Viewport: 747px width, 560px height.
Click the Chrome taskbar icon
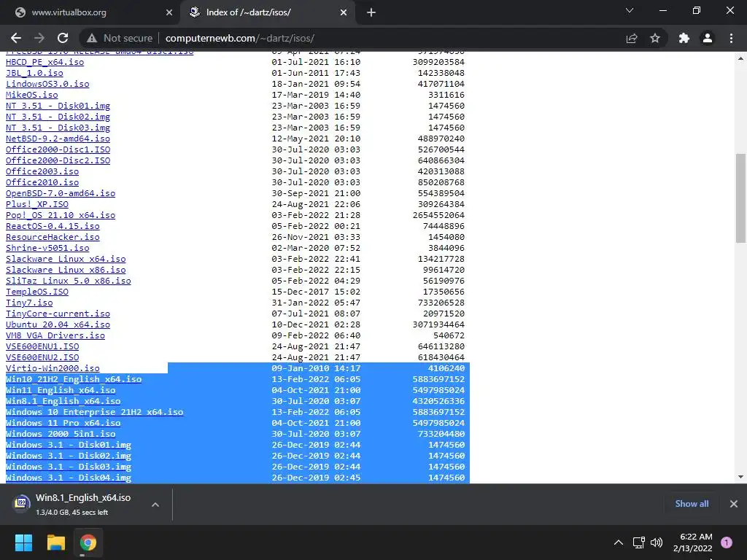[88, 542]
